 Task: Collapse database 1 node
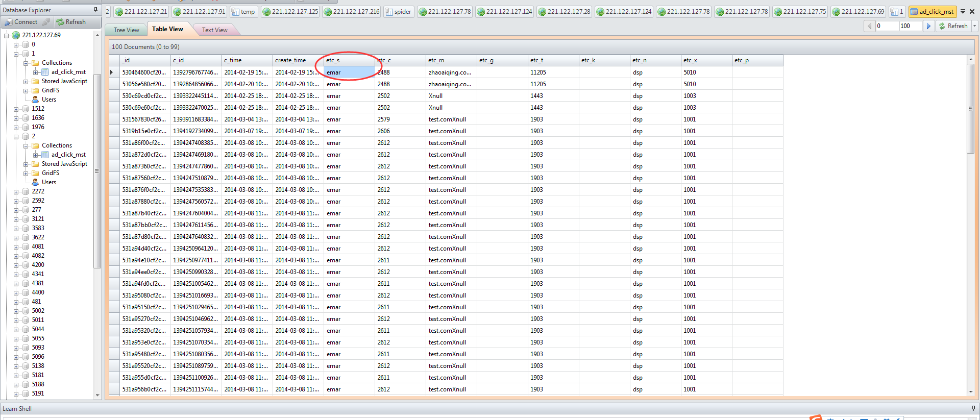click(16, 54)
